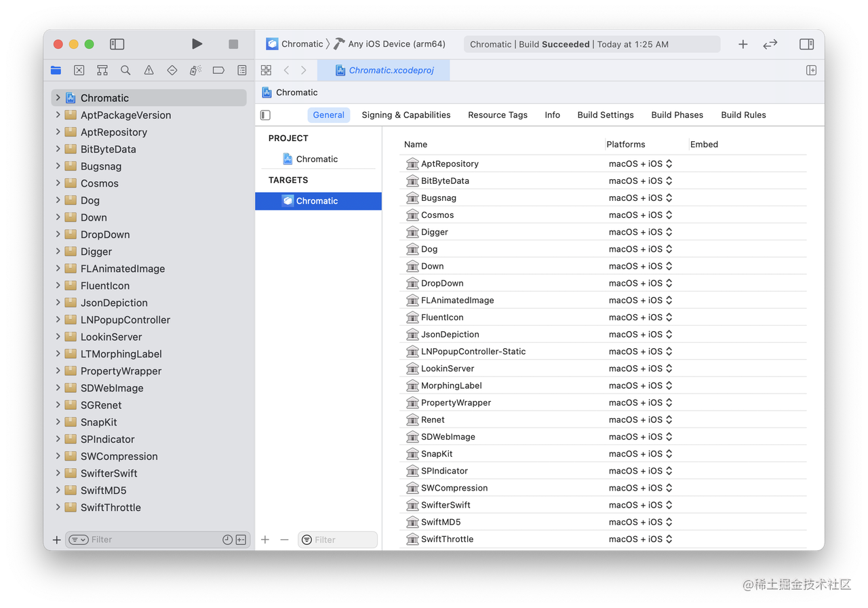
Task: Open the source control navigator
Action: pos(79,71)
